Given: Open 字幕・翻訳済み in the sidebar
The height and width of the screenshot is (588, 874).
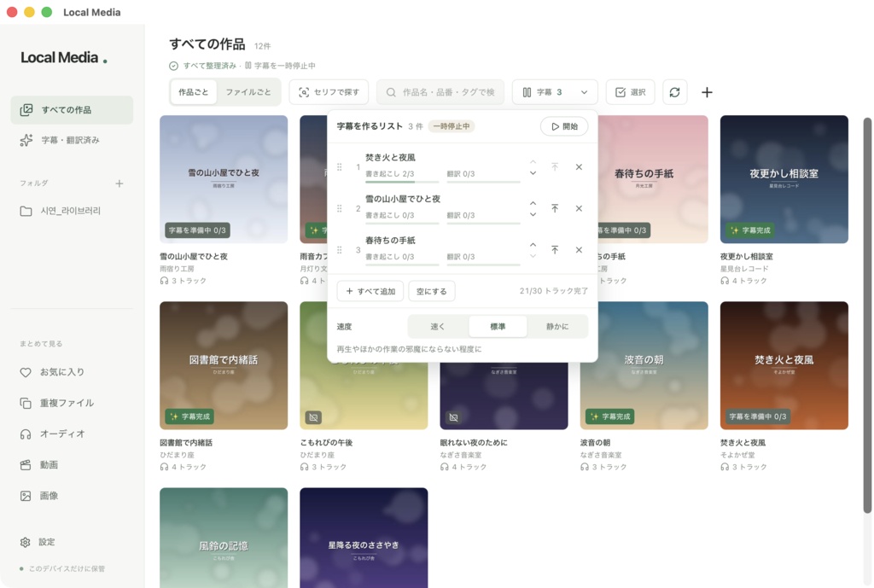Looking at the screenshot, I should (72, 140).
